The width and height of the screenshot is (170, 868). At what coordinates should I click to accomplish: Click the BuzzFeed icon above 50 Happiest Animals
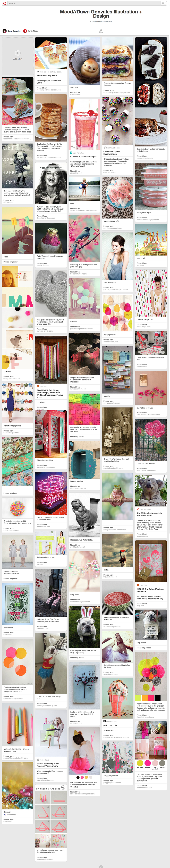point(138,509)
